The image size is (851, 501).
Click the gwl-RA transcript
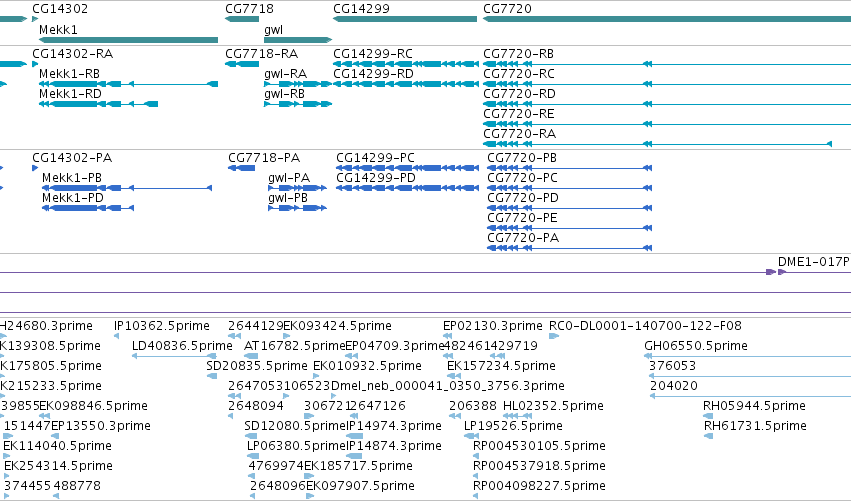pos(285,74)
